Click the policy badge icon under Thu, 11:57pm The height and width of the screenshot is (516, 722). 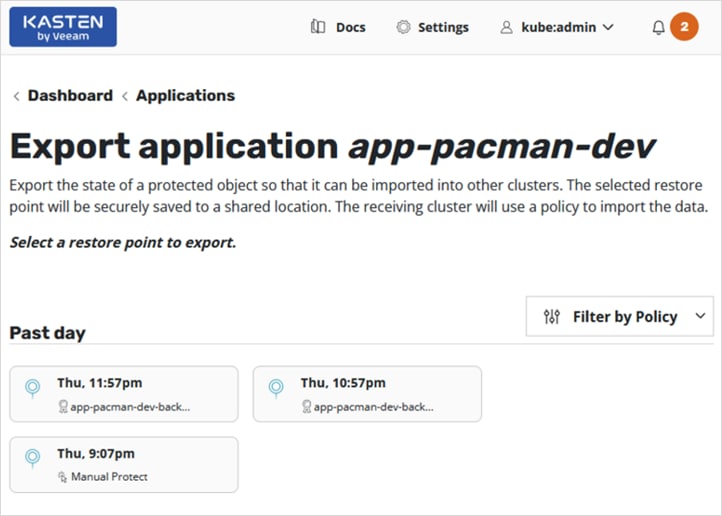point(63,406)
